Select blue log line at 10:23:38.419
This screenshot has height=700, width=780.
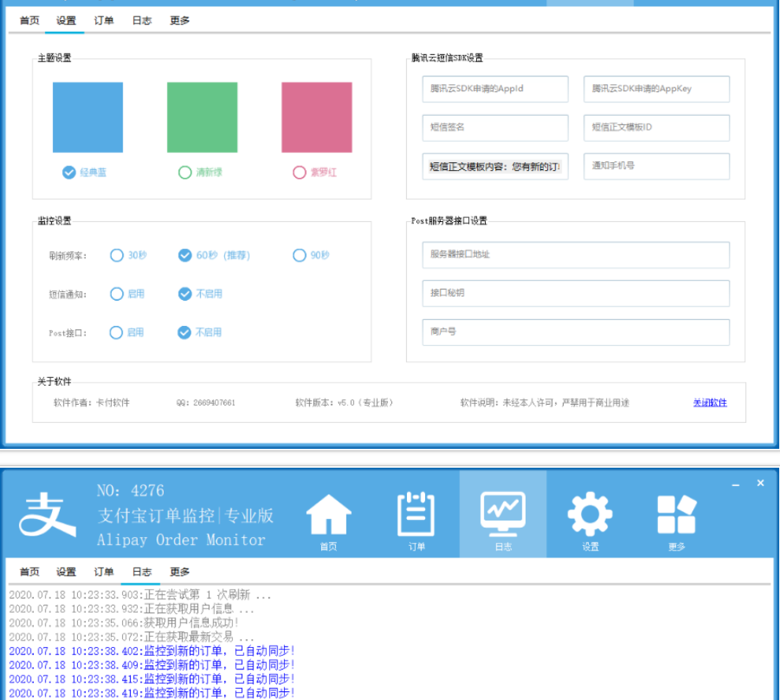152,693
